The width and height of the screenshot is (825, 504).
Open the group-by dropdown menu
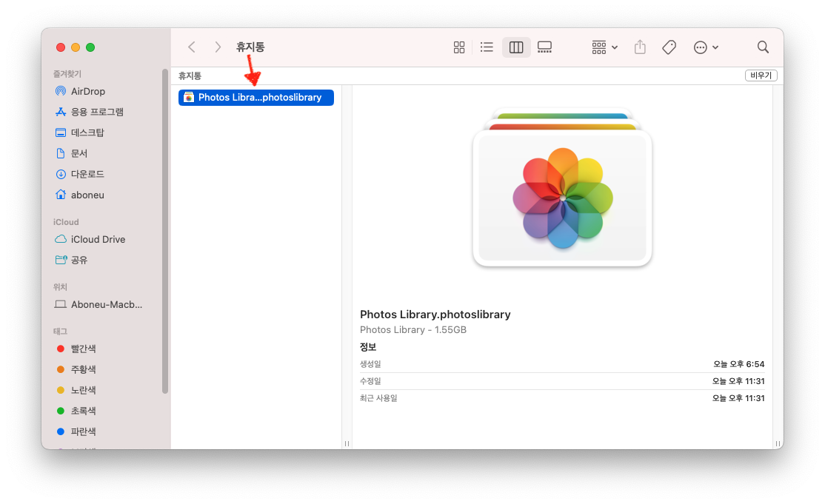(604, 47)
